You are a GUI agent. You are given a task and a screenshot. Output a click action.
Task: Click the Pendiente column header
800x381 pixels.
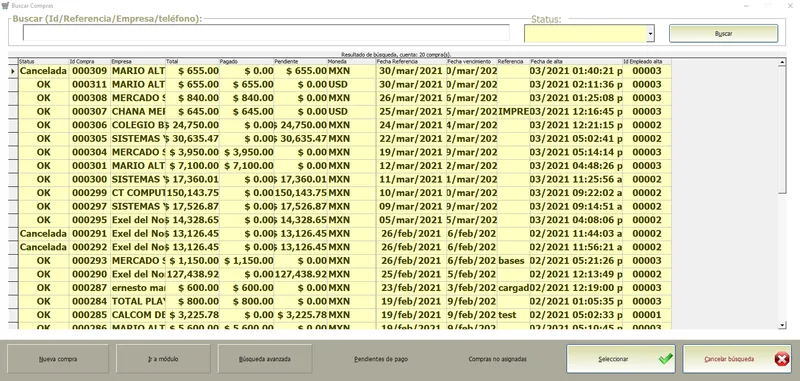[301, 61]
